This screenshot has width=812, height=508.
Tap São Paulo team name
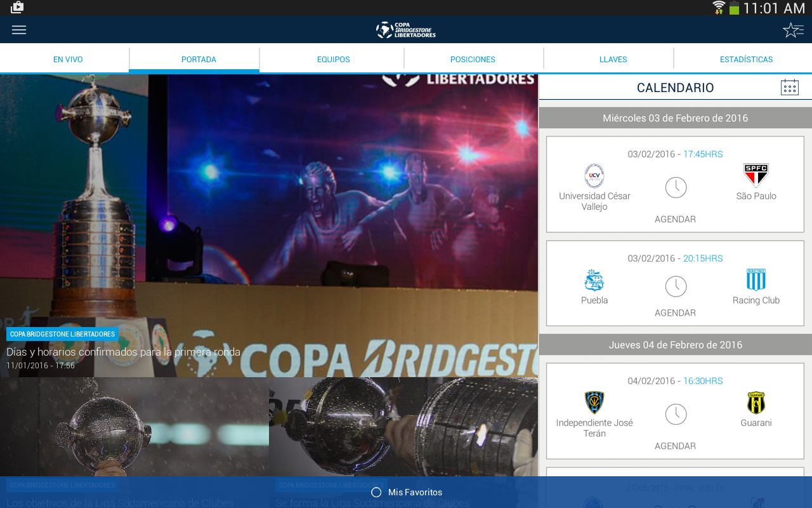coord(756,196)
